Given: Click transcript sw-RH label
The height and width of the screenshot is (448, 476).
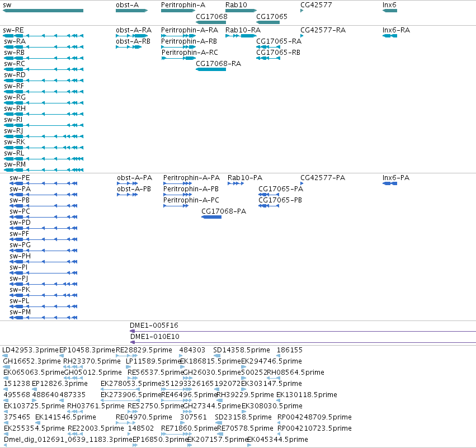Looking at the screenshot, I should tap(15, 109).
